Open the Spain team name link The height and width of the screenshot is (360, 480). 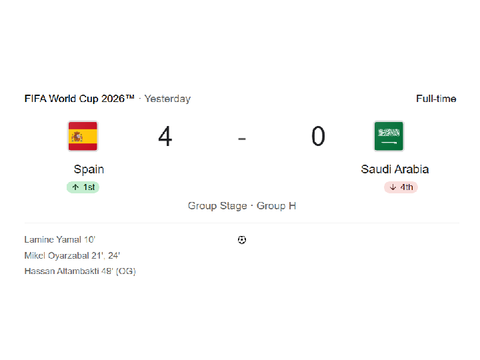coord(89,169)
